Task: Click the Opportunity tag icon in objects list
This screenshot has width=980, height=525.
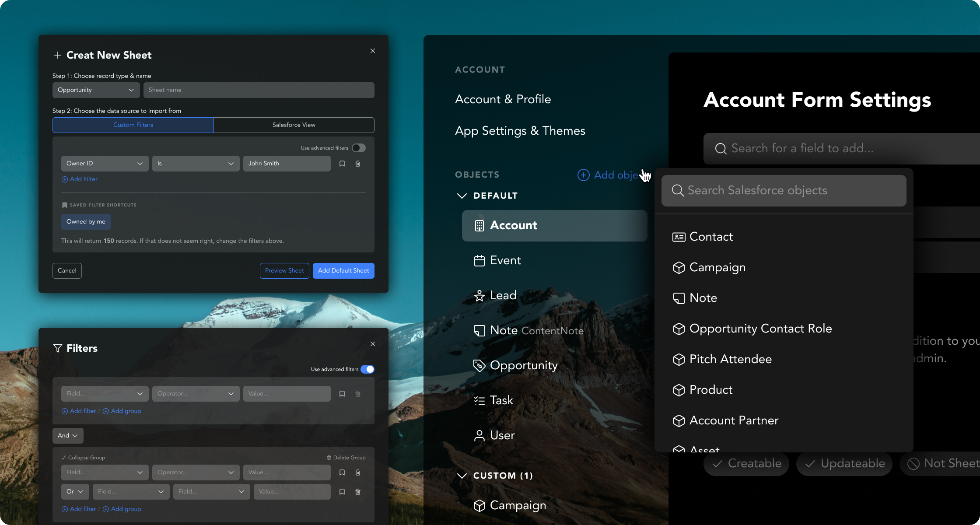Action: click(x=479, y=365)
